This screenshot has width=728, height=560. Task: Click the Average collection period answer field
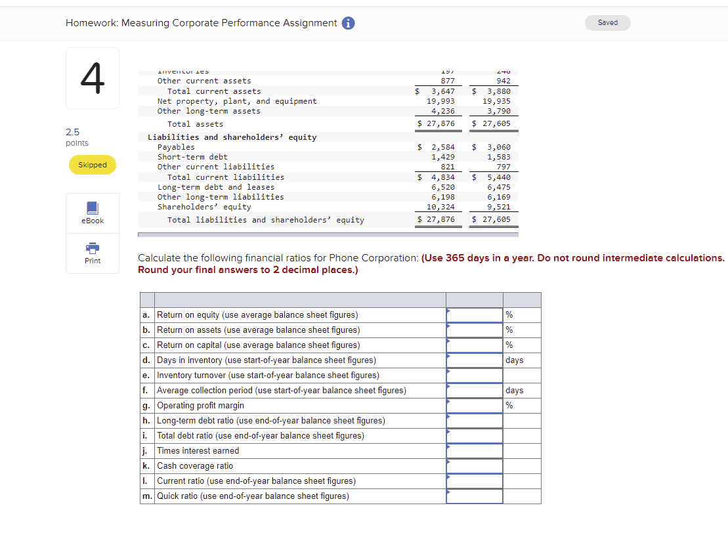474,390
